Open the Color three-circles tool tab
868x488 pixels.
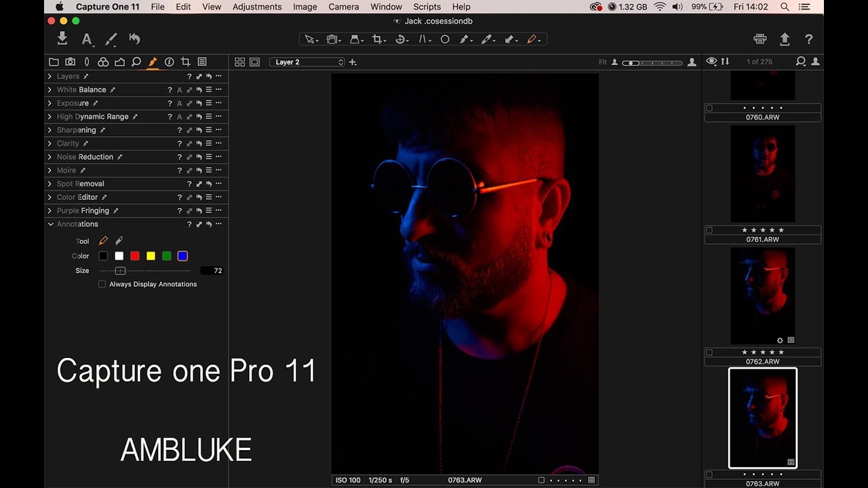103,62
